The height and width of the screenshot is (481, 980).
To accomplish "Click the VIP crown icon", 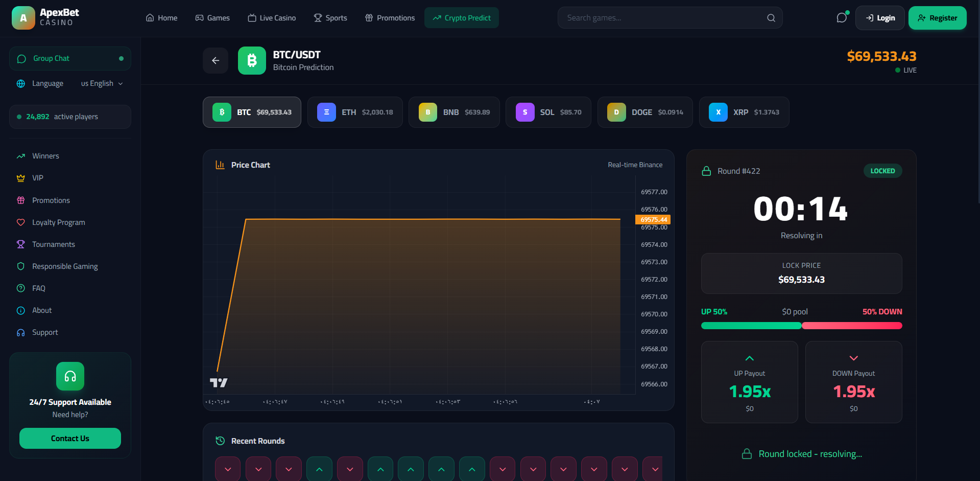I will point(21,178).
